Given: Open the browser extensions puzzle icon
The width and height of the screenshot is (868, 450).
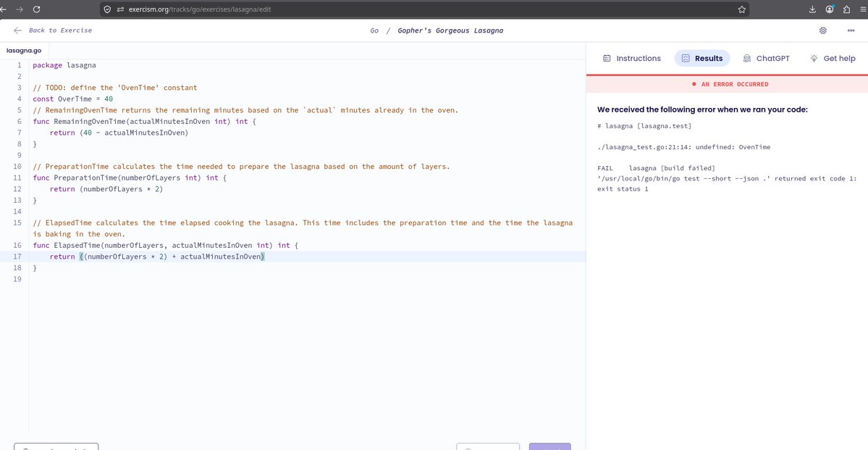Looking at the screenshot, I should (x=846, y=9).
